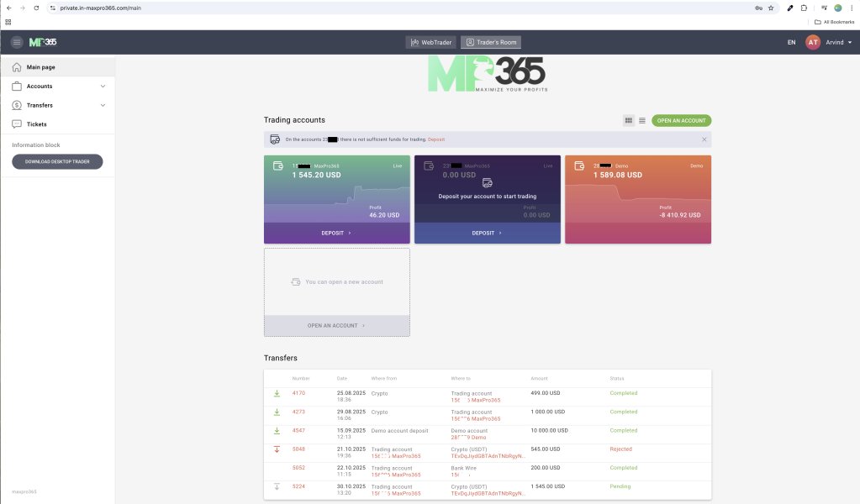Expand the Transfers chevron

coord(103,105)
